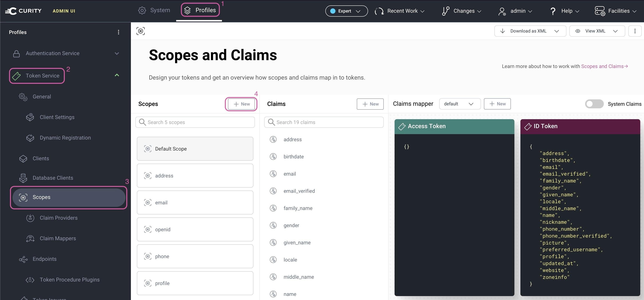Collapse the Token Service section chevron
The image size is (644, 300).
(117, 75)
